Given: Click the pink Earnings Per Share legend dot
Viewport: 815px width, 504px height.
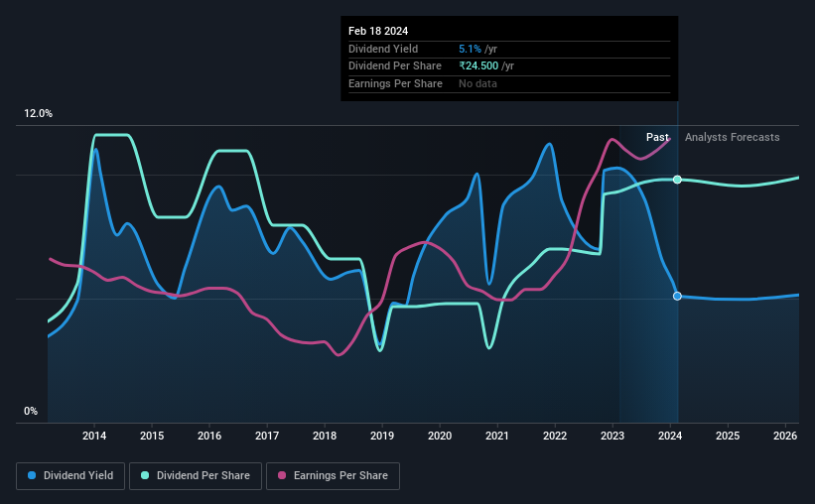Looking at the screenshot, I should (282, 475).
